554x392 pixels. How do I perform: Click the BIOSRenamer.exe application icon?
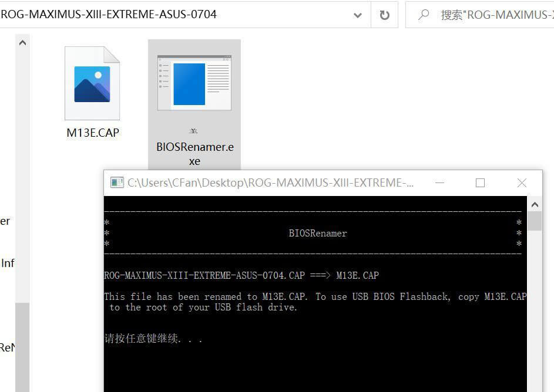pos(194,83)
